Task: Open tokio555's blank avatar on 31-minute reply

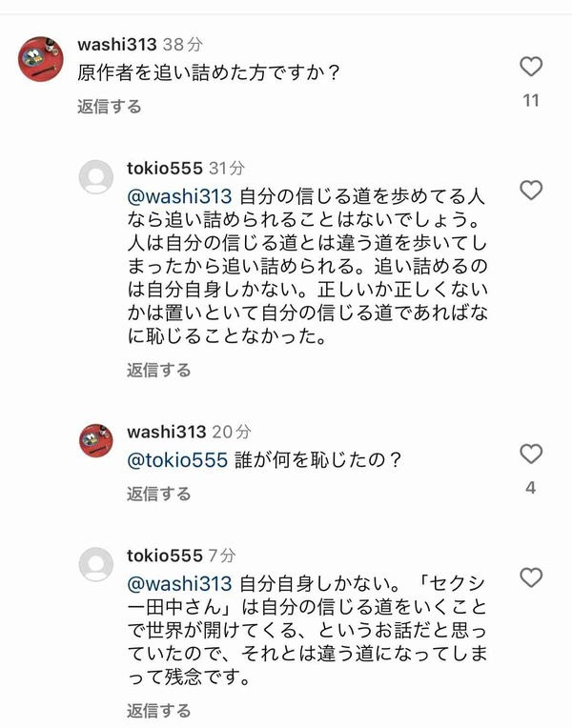Action: tap(96, 177)
